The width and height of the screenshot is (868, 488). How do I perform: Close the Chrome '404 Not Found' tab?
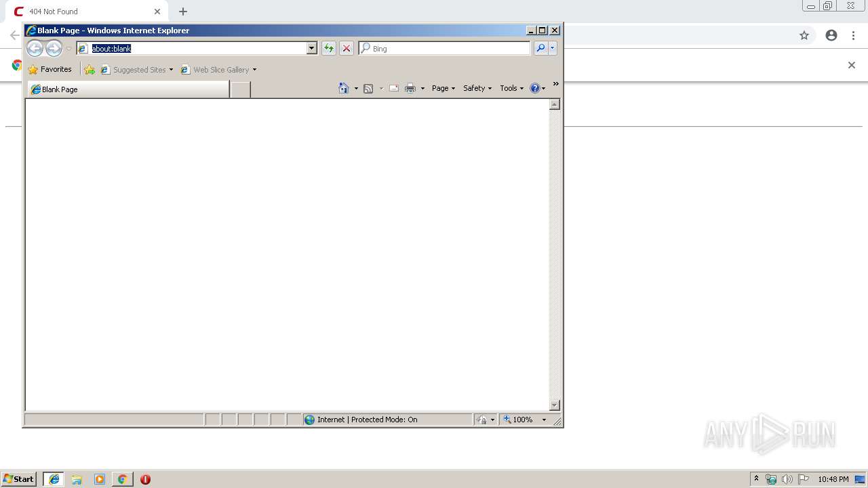157,12
